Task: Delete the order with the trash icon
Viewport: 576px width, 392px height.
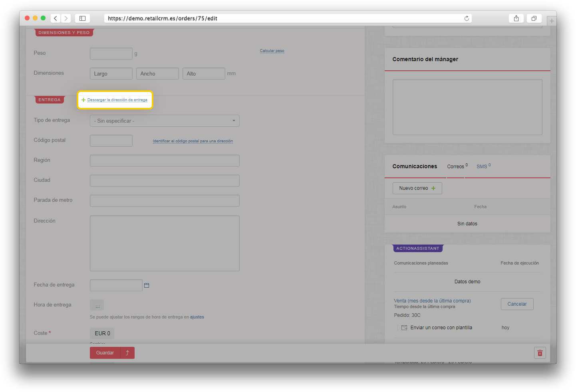Action: click(x=540, y=353)
